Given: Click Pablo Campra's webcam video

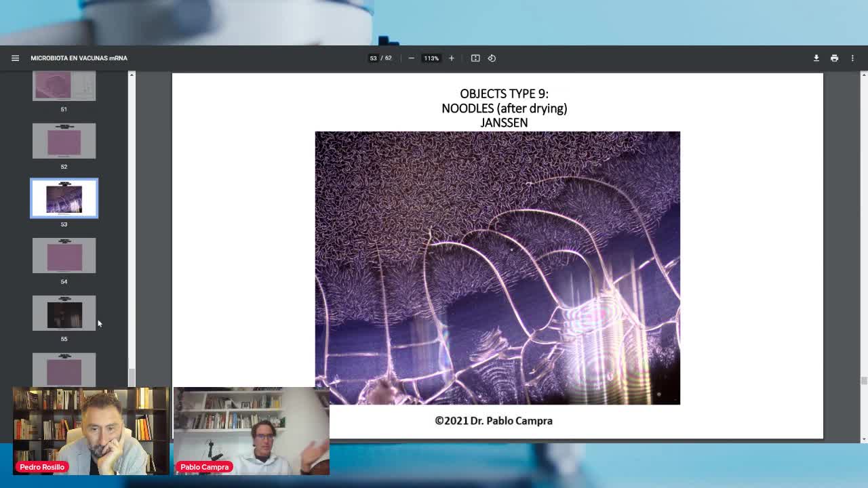Looking at the screenshot, I should pos(252,431).
